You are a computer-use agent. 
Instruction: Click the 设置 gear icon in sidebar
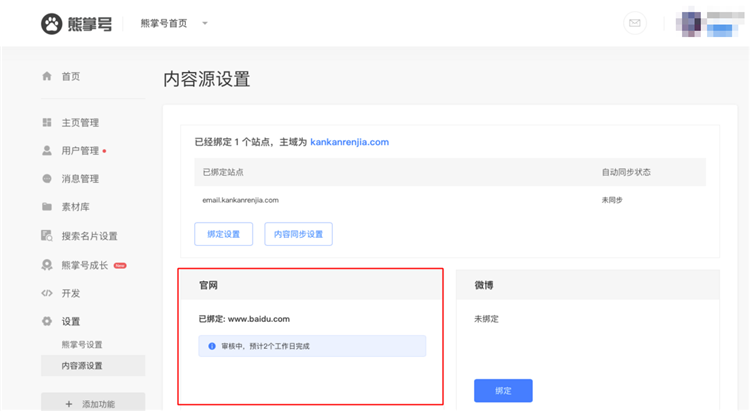tap(47, 321)
